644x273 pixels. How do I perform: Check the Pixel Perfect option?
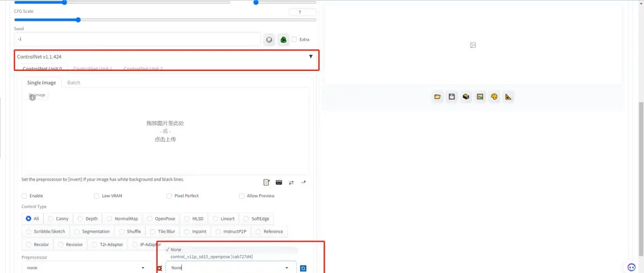(169, 196)
